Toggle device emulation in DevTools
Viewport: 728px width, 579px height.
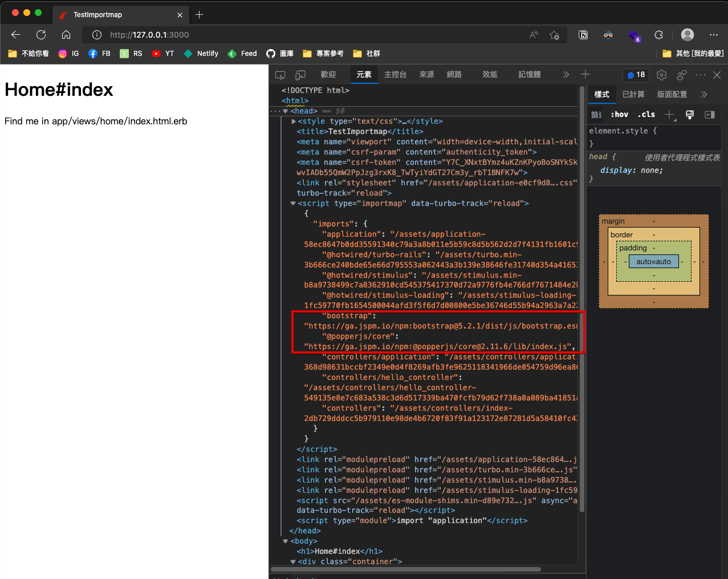300,75
